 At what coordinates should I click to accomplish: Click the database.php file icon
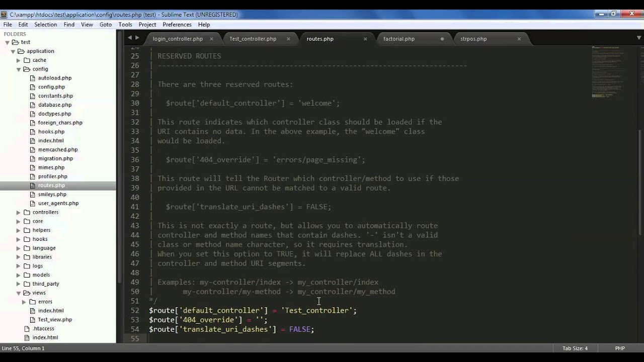tap(33, 105)
